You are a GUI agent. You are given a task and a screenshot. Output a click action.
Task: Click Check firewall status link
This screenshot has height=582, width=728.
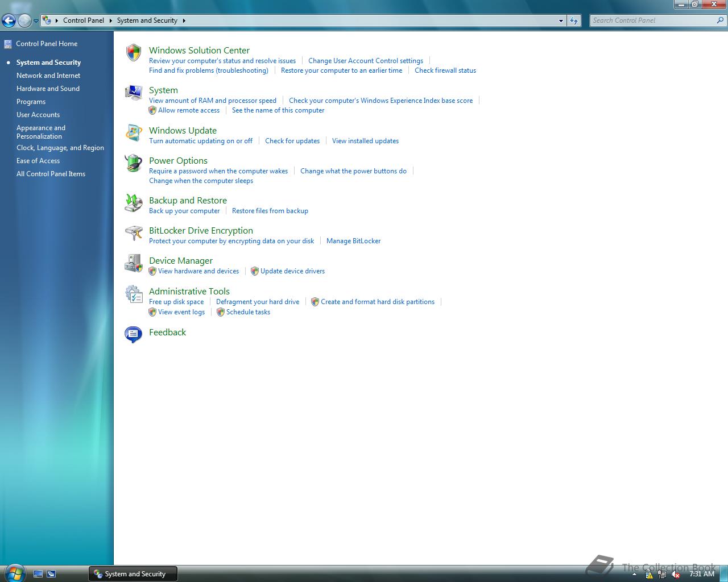click(x=445, y=70)
